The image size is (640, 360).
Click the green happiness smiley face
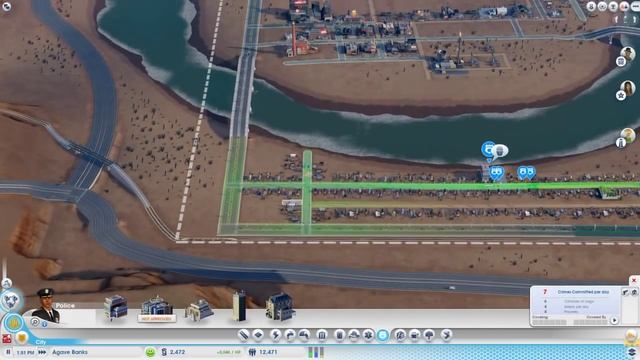click(x=150, y=352)
